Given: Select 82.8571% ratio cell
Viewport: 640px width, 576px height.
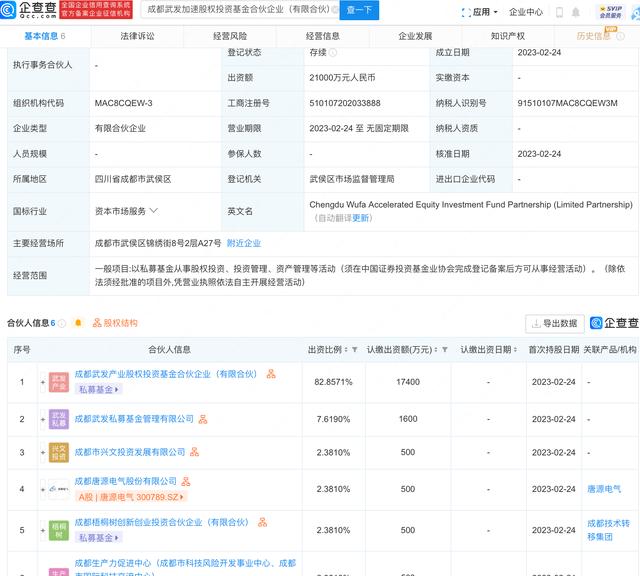Looking at the screenshot, I should pos(333,382).
